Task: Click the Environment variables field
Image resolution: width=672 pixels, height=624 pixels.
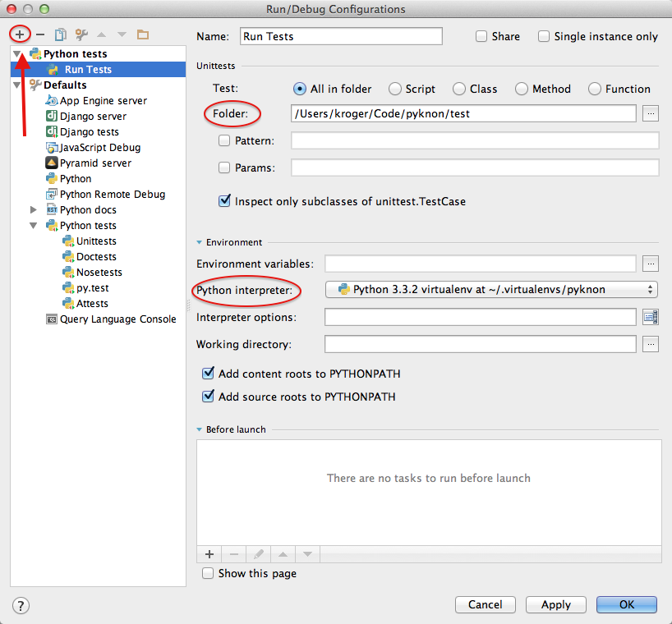Action: pyautogui.click(x=481, y=264)
